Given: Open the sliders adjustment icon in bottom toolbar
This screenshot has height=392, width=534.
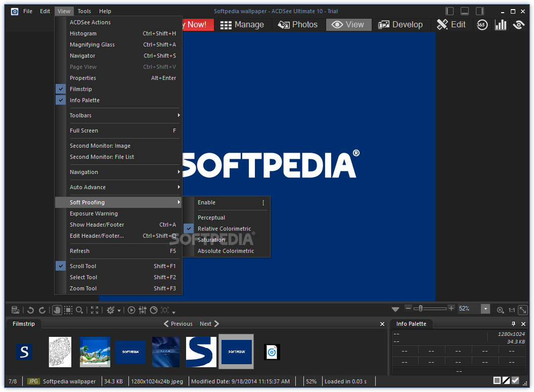Looking at the screenshot, I should point(143,310).
